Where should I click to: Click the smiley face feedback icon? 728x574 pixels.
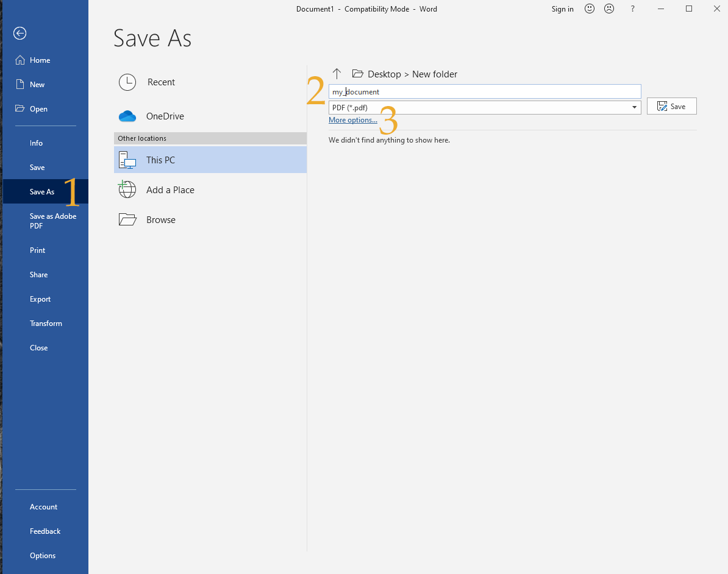click(x=589, y=9)
